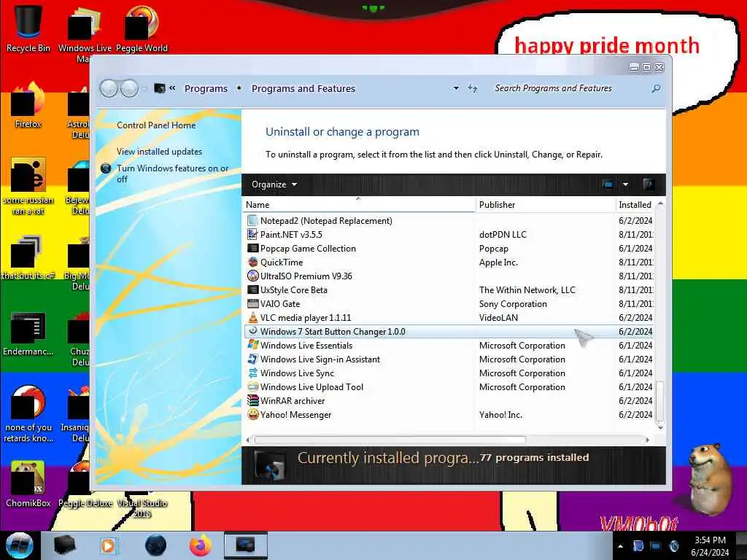Click the search magnifier icon
The image size is (747, 560).
pyautogui.click(x=656, y=88)
